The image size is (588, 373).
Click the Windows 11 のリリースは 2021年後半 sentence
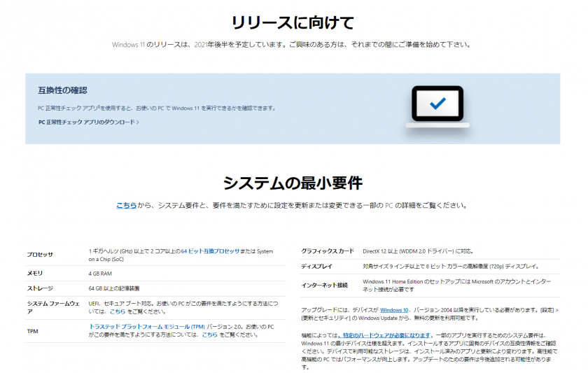tap(292, 45)
